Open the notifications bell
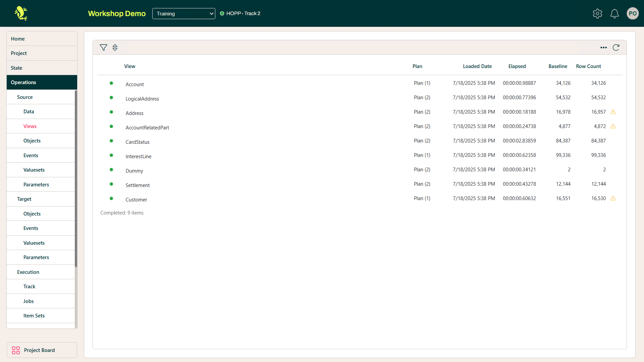 (614, 13)
